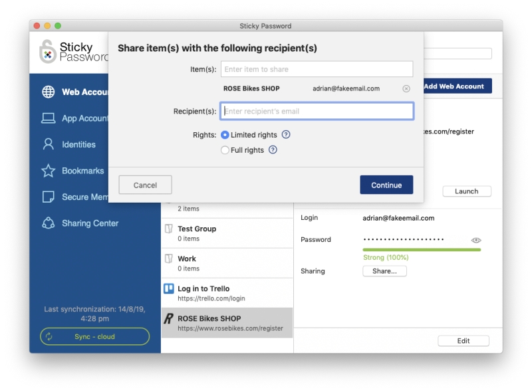Select Log in to Trello entry

[227, 293]
